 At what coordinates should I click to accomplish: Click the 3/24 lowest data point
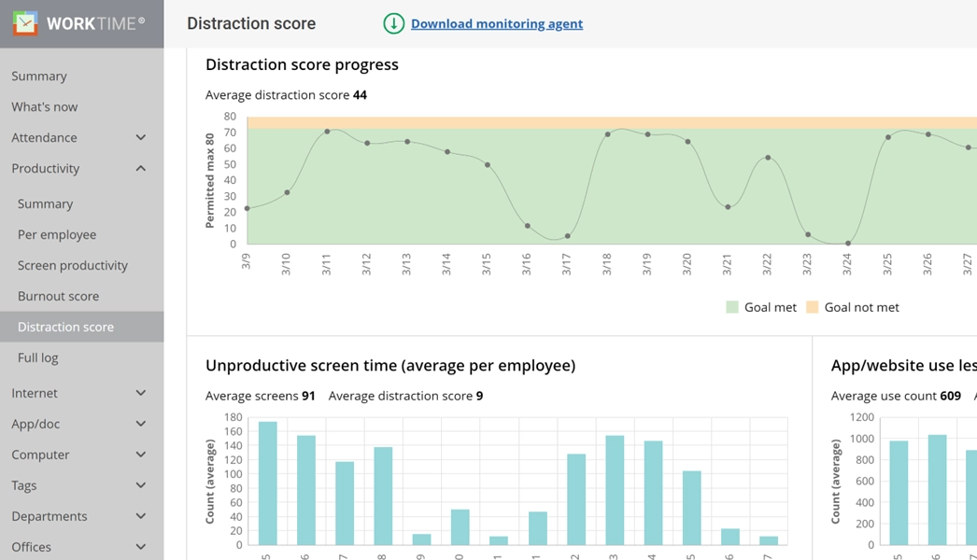tap(848, 244)
